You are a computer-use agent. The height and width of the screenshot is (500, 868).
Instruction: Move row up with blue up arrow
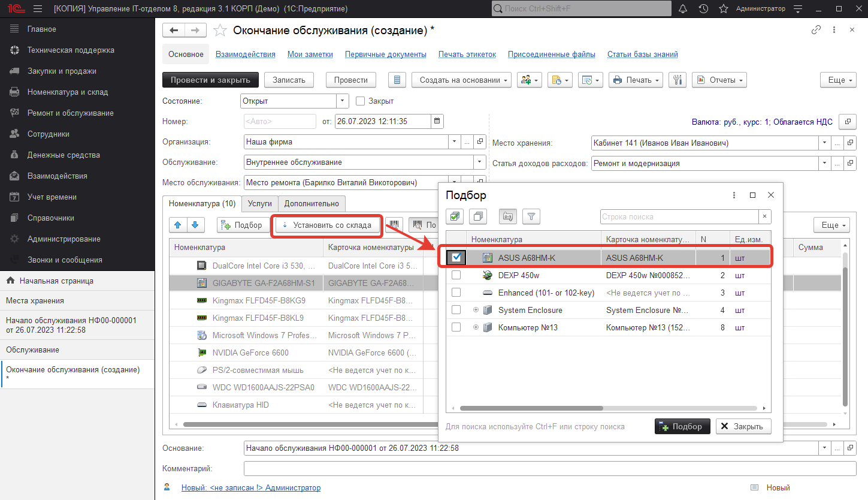(178, 225)
